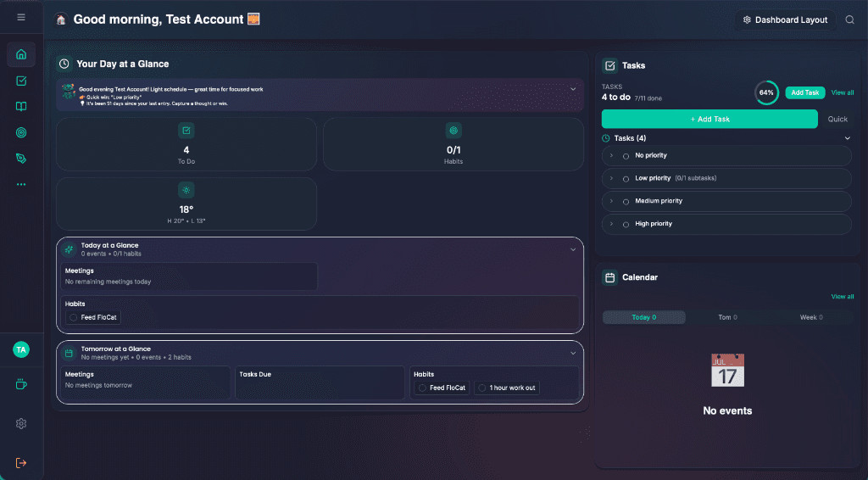This screenshot has width=868, height=480.
Task: Click the 'No events' calendar message
Action: click(727, 410)
